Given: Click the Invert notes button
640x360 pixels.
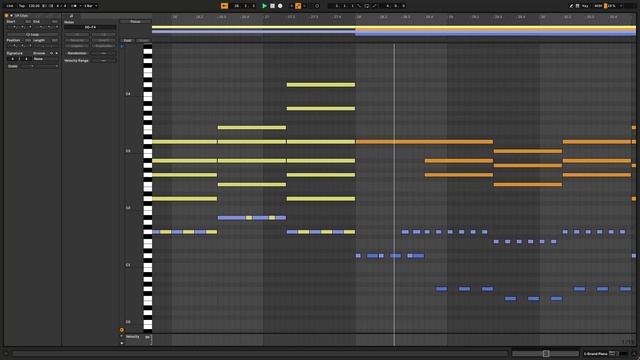Looking at the screenshot, I should click(x=103, y=40).
